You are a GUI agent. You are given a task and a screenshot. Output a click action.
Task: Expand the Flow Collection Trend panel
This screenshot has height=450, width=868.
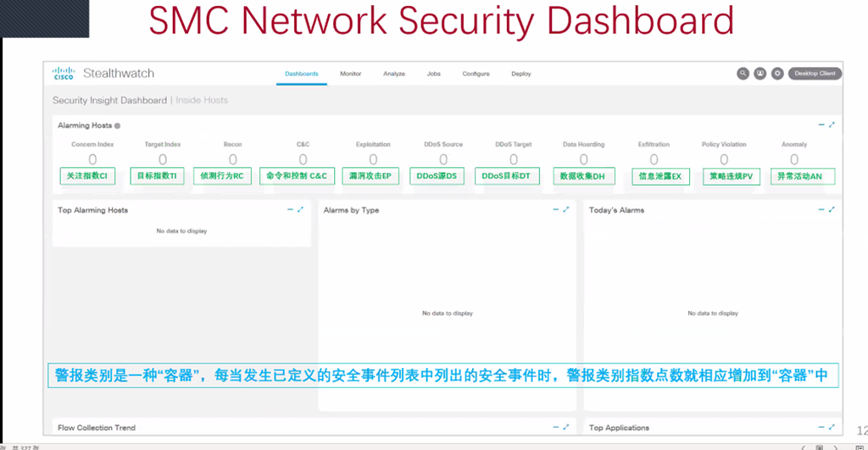(565, 427)
